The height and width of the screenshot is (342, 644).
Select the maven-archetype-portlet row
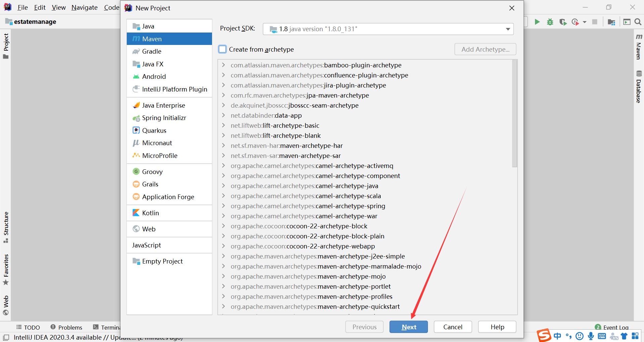click(365, 286)
